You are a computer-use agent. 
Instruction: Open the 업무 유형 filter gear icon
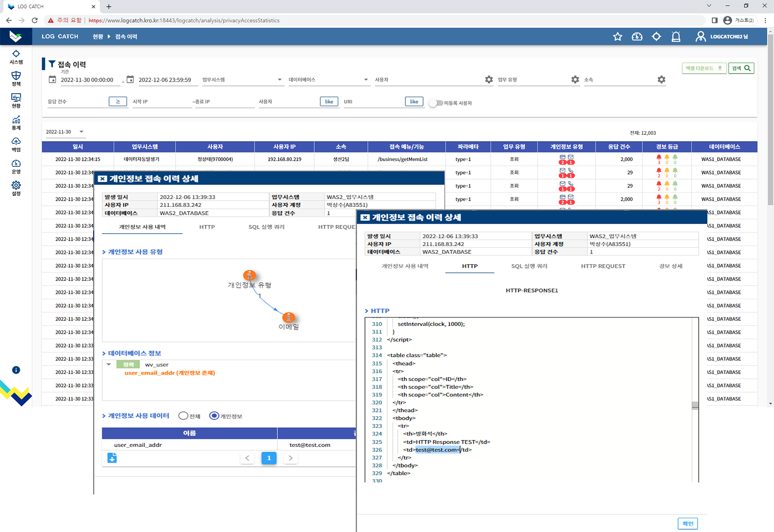click(575, 79)
